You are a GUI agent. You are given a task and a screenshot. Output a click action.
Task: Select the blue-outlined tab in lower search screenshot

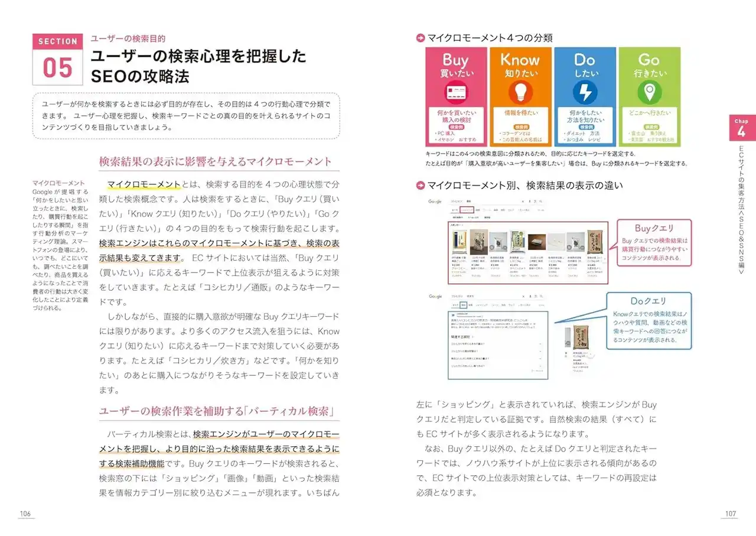[x=464, y=306]
